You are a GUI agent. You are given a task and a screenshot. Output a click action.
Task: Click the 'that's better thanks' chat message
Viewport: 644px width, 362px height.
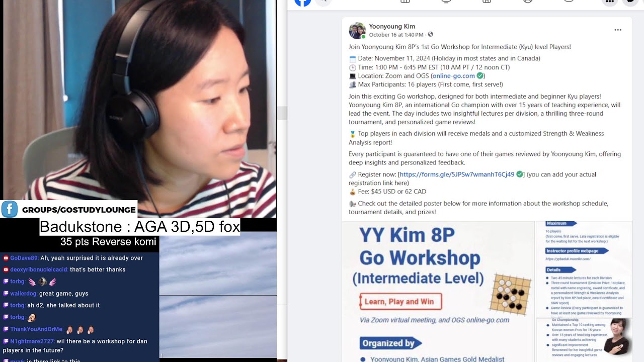(98, 269)
